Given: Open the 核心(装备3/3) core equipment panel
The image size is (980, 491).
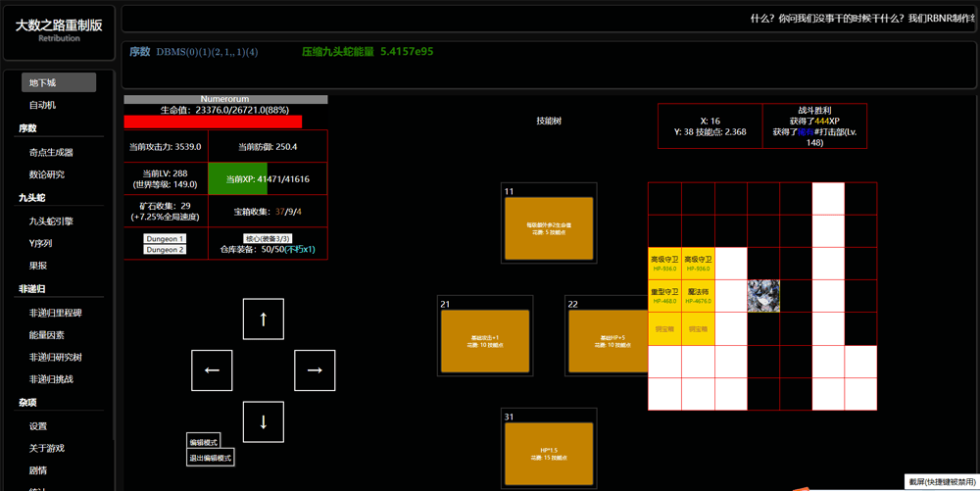Looking at the screenshot, I should (268, 238).
